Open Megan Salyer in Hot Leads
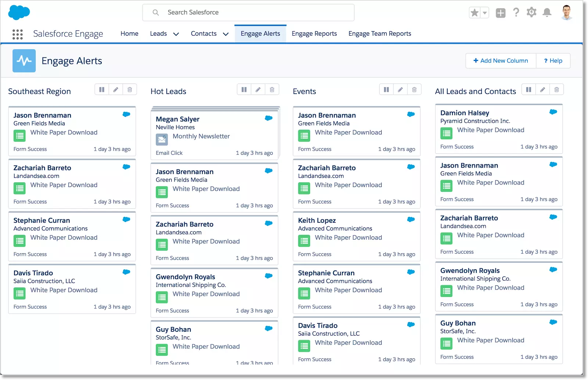Screen dimensions: 588x380 178,119
